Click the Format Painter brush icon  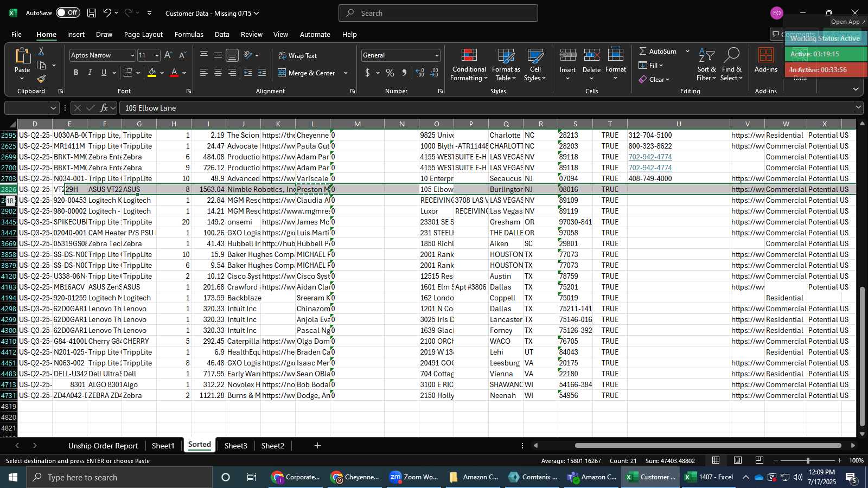(x=41, y=79)
